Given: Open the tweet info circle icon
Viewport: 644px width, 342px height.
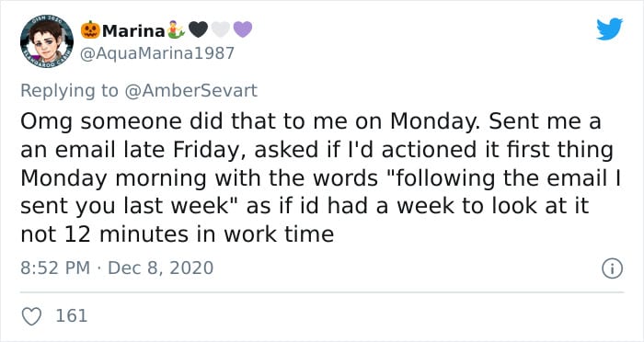Looking at the screenshot, I should (613, 268).
